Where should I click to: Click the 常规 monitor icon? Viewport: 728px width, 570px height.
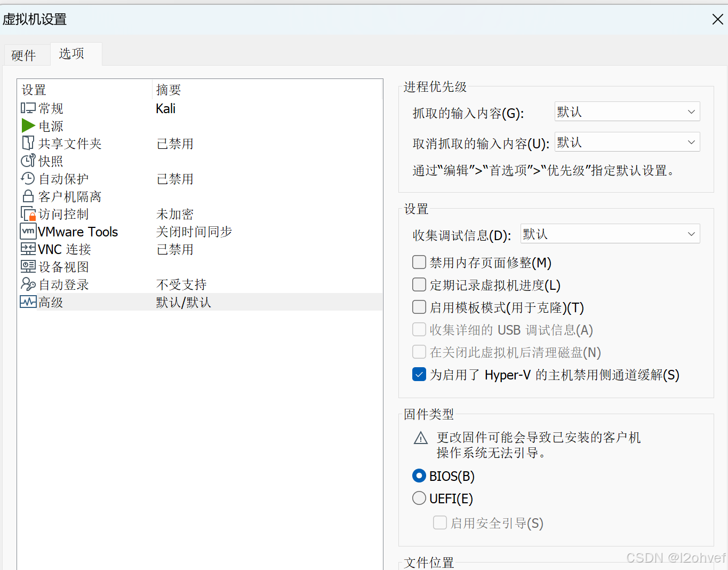coord(28,108)
